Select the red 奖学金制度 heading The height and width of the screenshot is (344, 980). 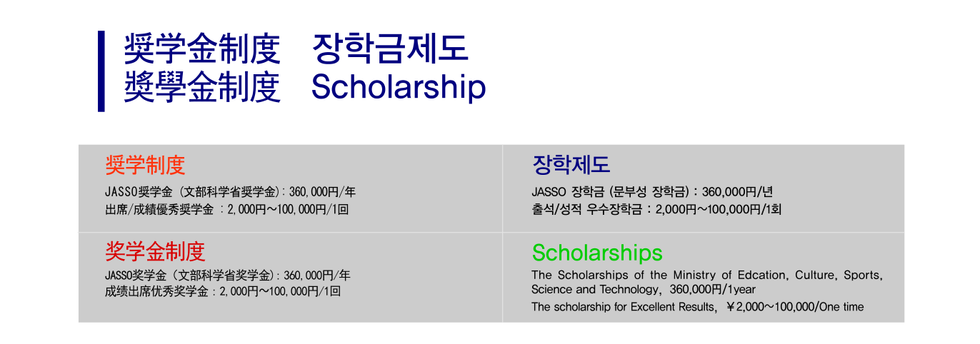point(155,251)
